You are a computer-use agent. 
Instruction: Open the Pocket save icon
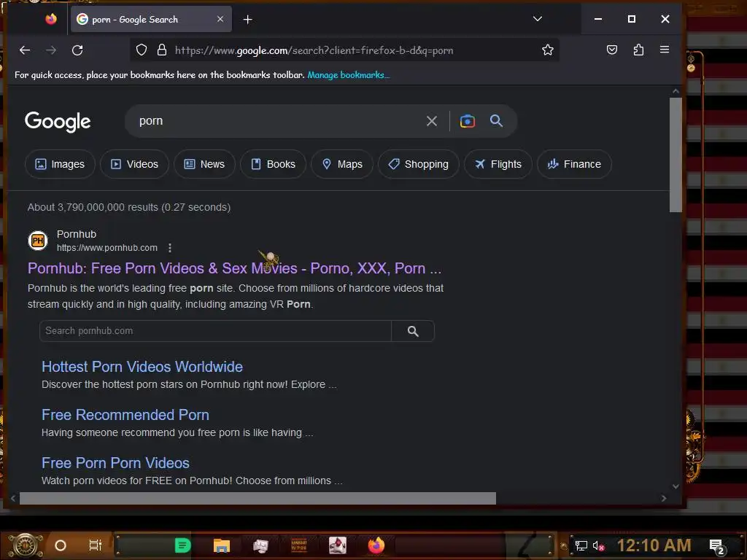612,50
